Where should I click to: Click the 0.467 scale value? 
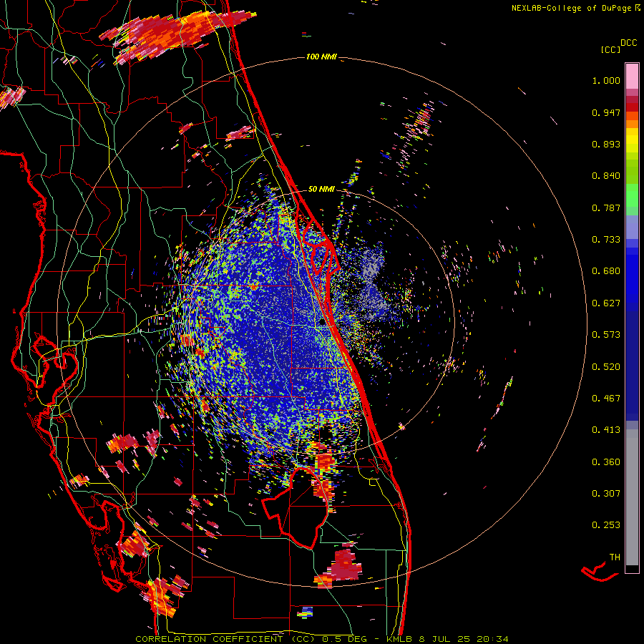(x=606, y=399)
